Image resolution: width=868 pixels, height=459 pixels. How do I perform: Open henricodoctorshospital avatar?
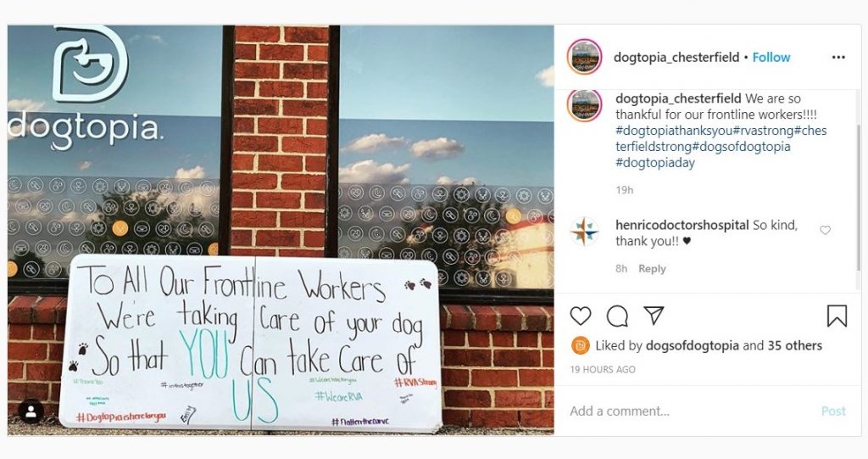coord(584,232)
